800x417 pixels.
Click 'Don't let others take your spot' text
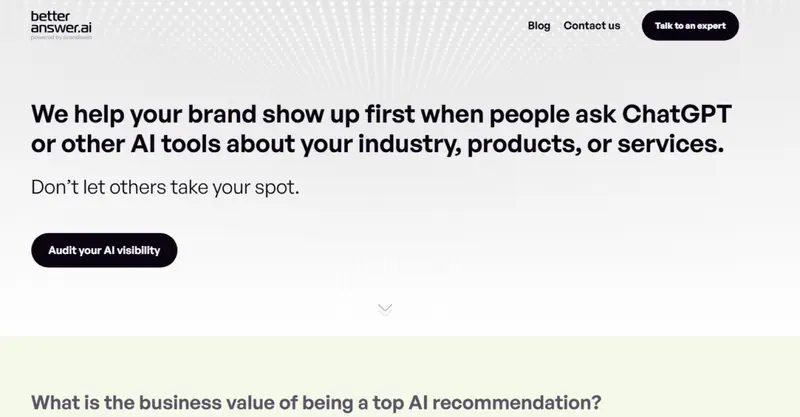click(x=165, y=186)
